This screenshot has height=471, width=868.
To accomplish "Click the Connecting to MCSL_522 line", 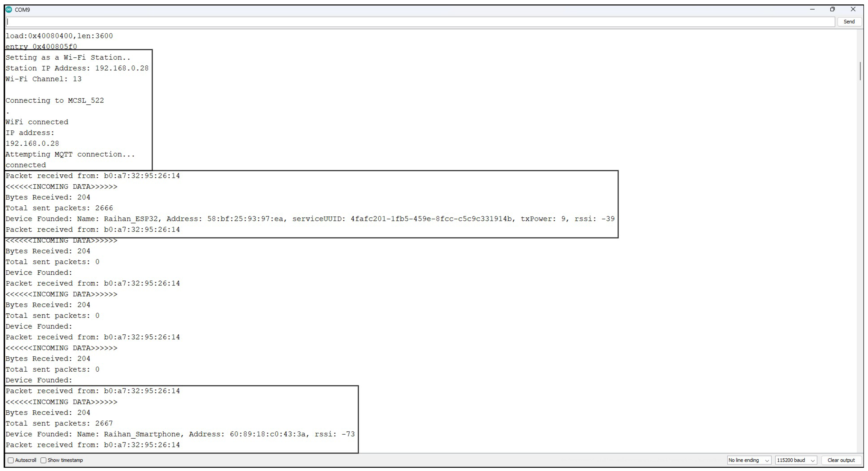I will pyautogui.click(x=55, y=100).
